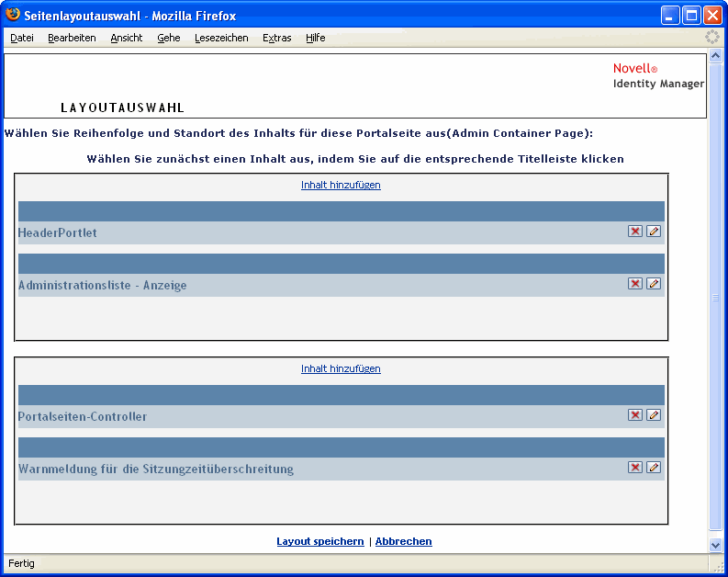The height and width of the screenshot is (577, 728).
Task: Open pencil editor for Portalseiten-Controller
Action: pos(654,415)
